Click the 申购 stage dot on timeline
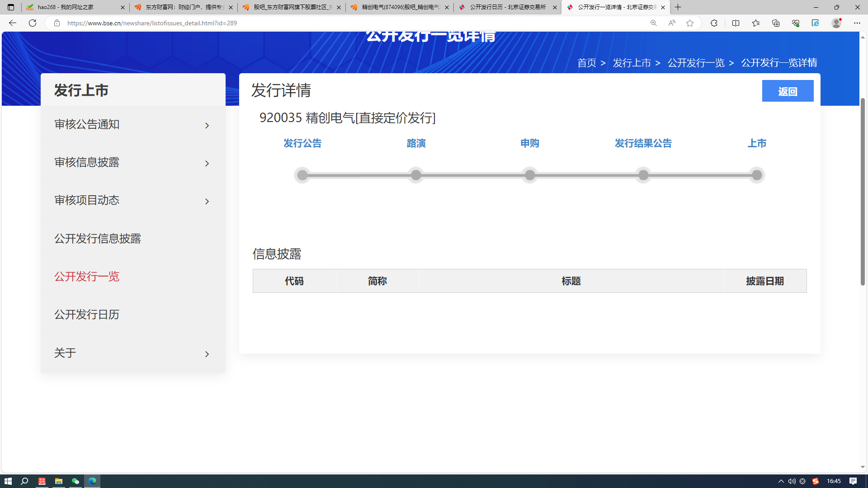Screen dimensions: 868x488 point(529,175)
